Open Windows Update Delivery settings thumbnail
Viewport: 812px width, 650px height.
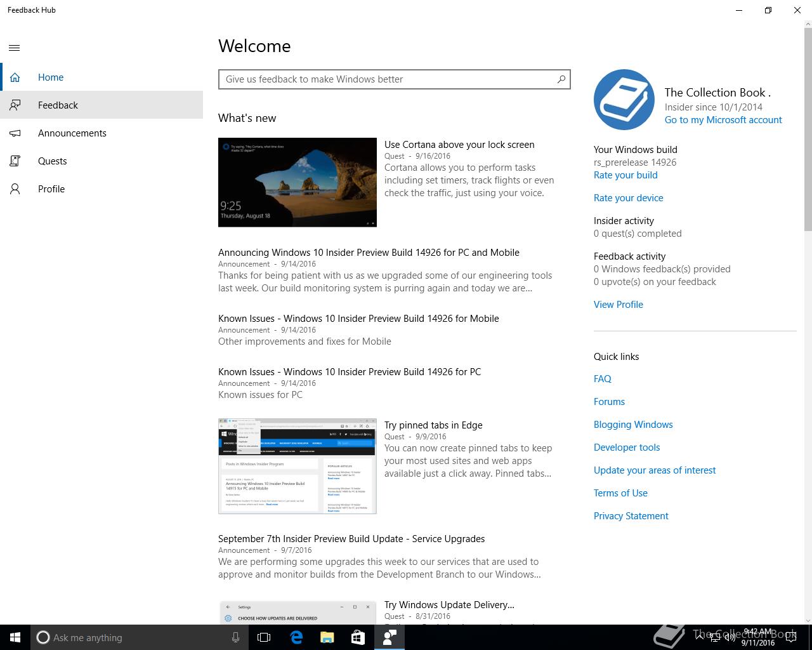298,612
